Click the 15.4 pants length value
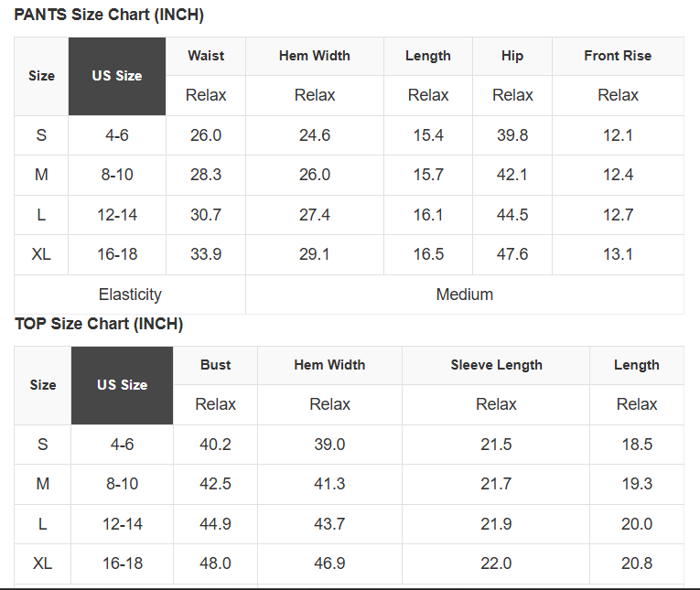This screenshot has height=590, width=700. pos(428,135)
